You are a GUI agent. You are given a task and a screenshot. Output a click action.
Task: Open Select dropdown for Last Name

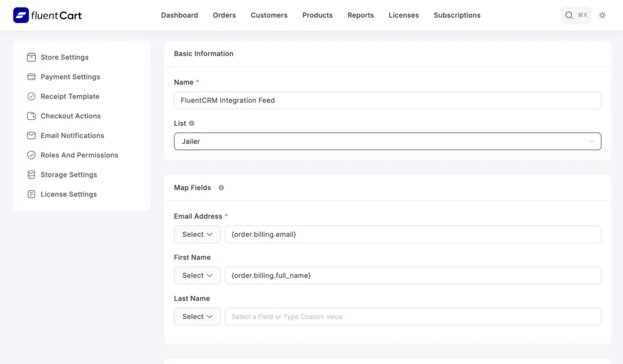coord(197,317)
